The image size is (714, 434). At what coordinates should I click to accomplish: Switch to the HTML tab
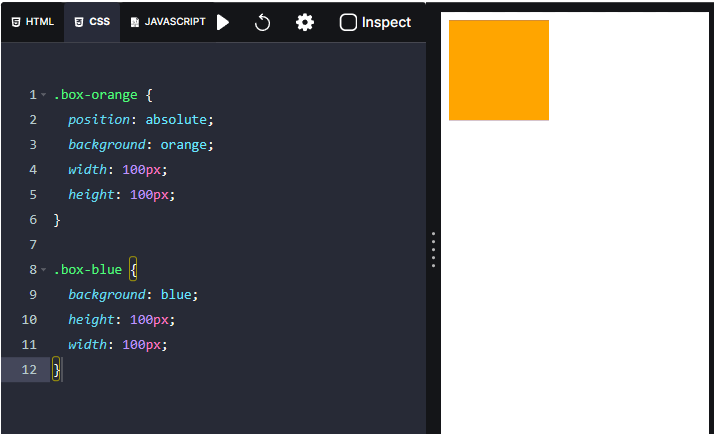coord(32,22)
